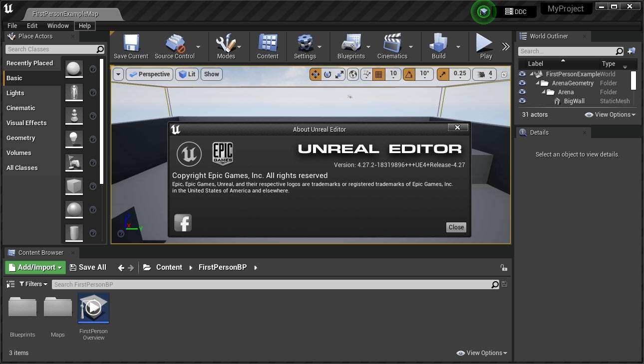Click the Search Classes input field
The width and height of the screenshot is (644, 364).
50,49
